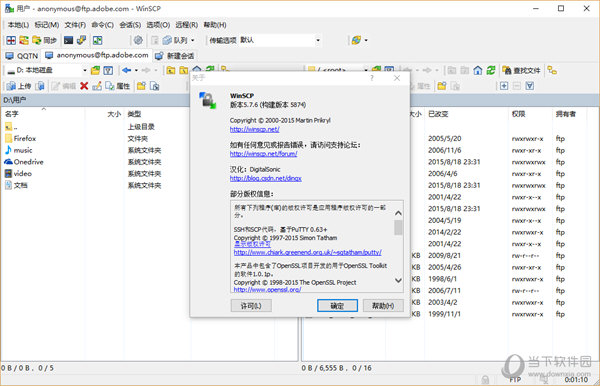Click the local new file icon
Viewport: 600px width, 386px height.
tap(154, 86)
